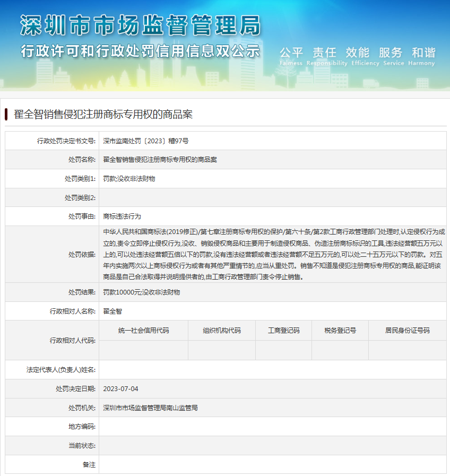
Task: Click the 居民身份证号码 column header
Action: click(408, 331)
